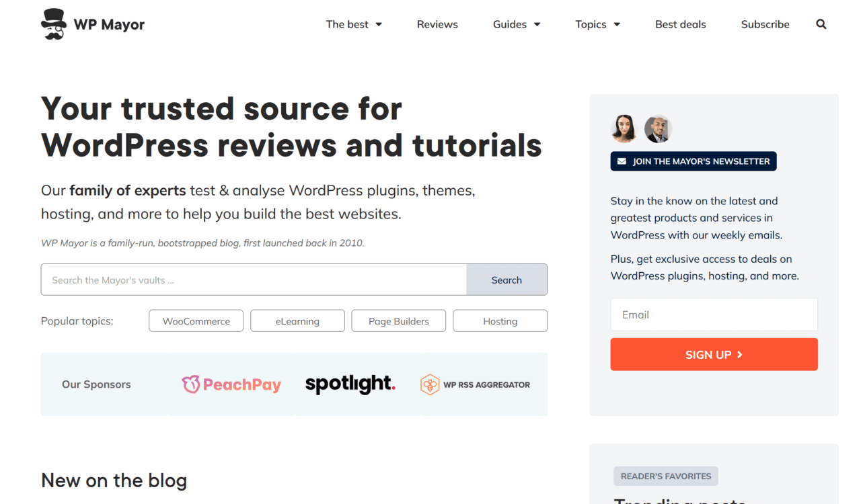This screenshot has width=861, height=504.
Task: Open the site search via magnifier icon
Action: [x=821, y=24]
